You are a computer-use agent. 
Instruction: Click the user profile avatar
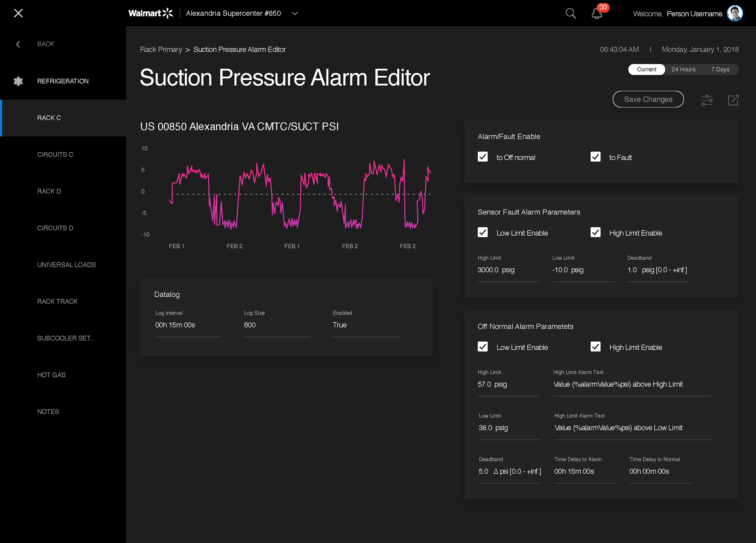click(x=735, y=13)
